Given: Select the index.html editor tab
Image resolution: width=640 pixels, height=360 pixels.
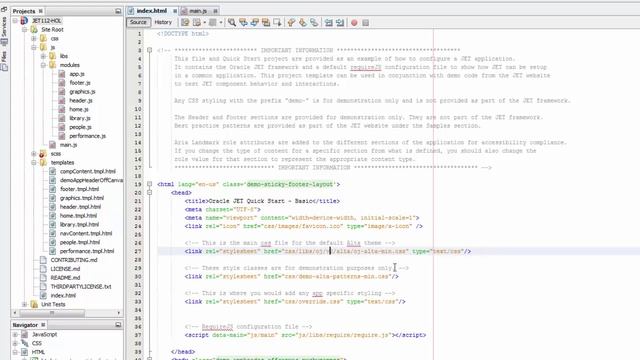Looking at the screenshot, I should point(151,11).
